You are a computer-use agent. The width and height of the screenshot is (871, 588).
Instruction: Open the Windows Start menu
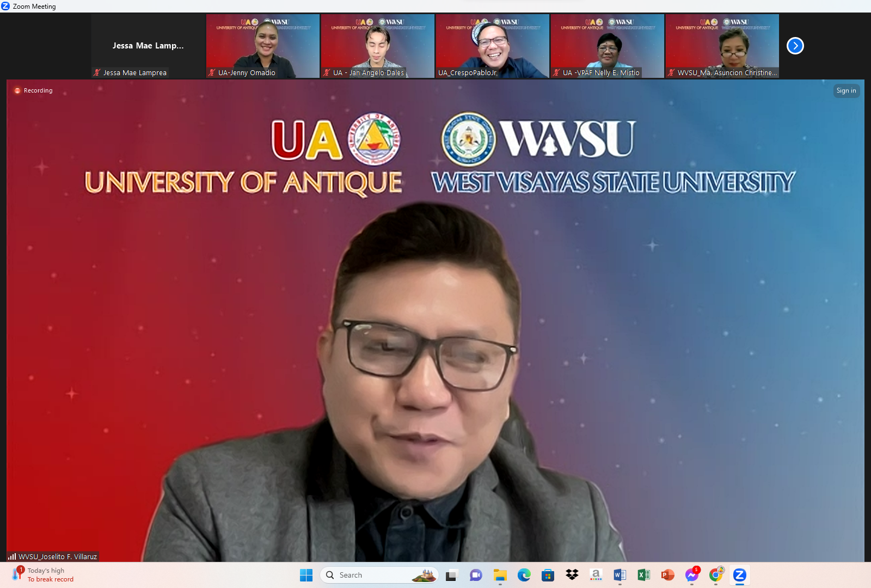(306, 575)
